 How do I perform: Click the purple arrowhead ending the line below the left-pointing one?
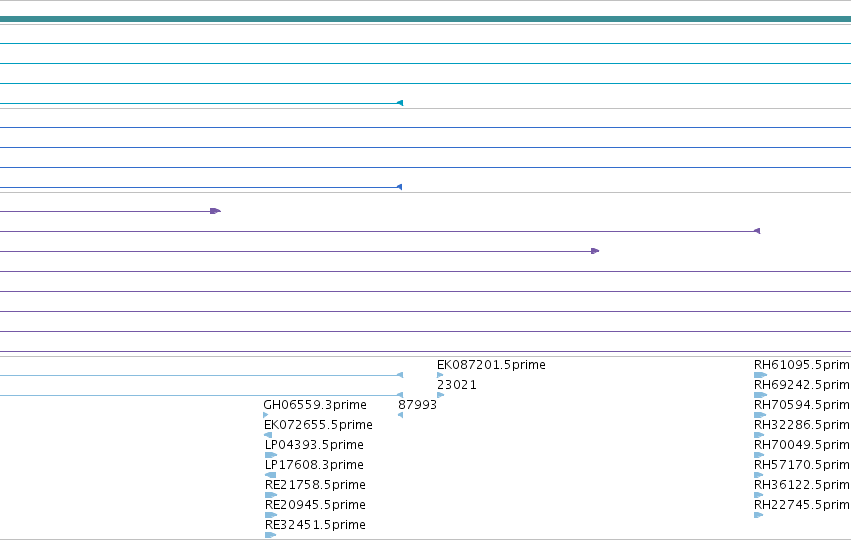tap(595, 251)
